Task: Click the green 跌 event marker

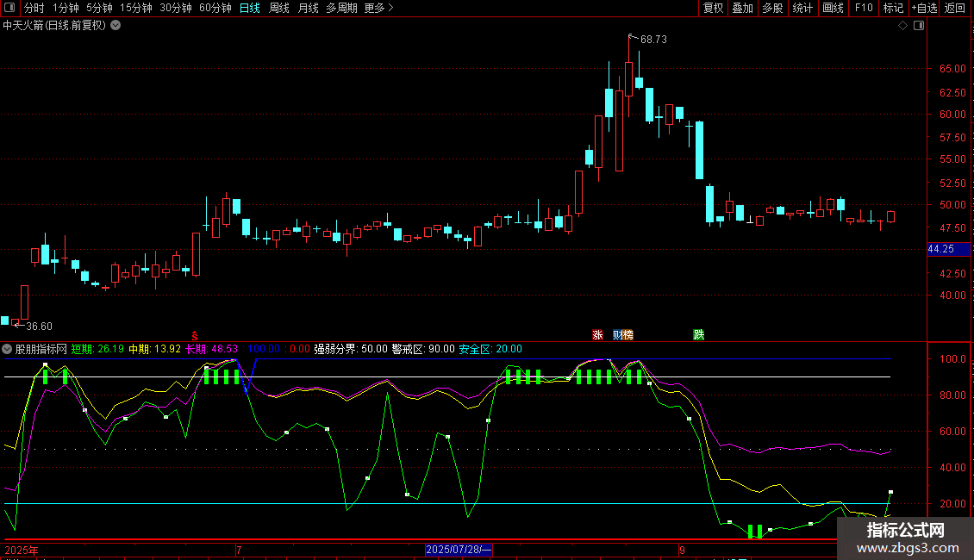Action: [698, 334]
